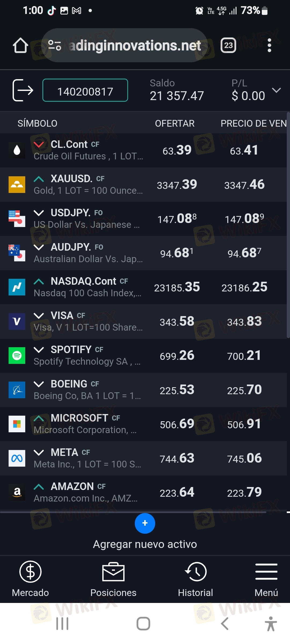Click the Agregar nuevo activo link

pos(145,544)
